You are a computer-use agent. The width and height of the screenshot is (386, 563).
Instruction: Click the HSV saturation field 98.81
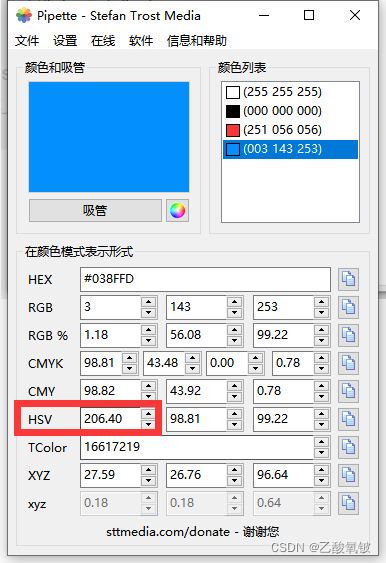coord(196,419)
